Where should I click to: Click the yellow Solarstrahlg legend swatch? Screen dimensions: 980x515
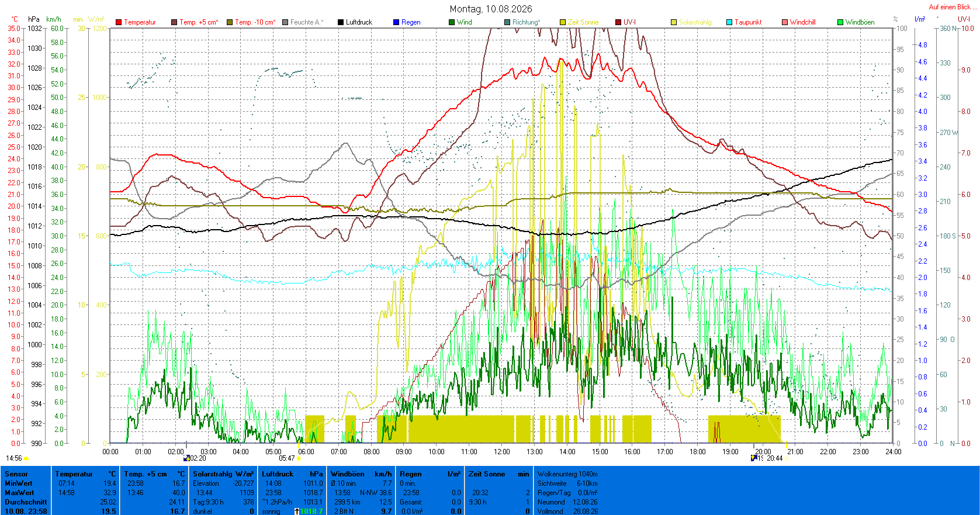pos(674,22)
